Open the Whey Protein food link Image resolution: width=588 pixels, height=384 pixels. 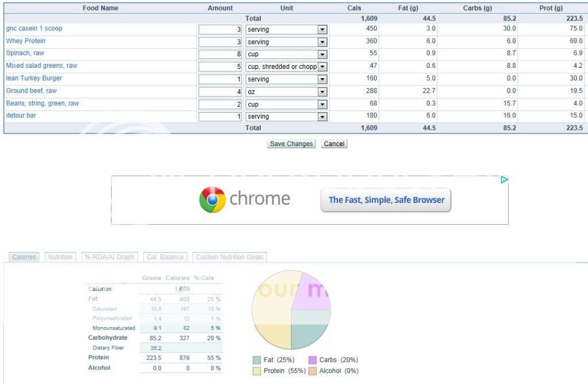pyautogui.click(x=26, y=41)
